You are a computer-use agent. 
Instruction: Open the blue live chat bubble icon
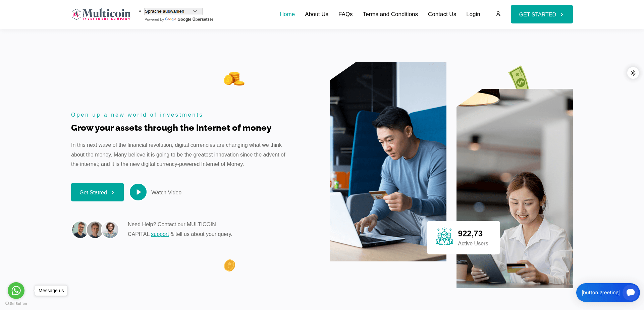[630, 293]
